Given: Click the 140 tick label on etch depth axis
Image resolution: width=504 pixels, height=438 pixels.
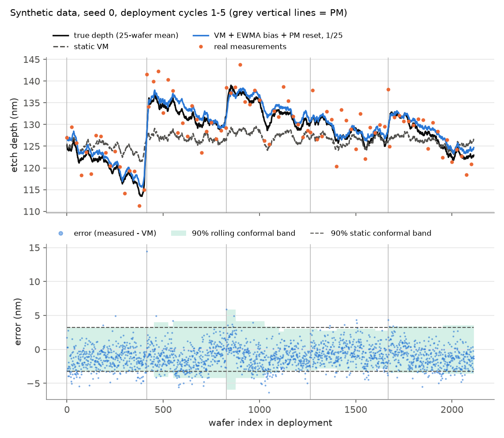Looking at the screenshot, I should pyautogui.click(x=31, y=81).
